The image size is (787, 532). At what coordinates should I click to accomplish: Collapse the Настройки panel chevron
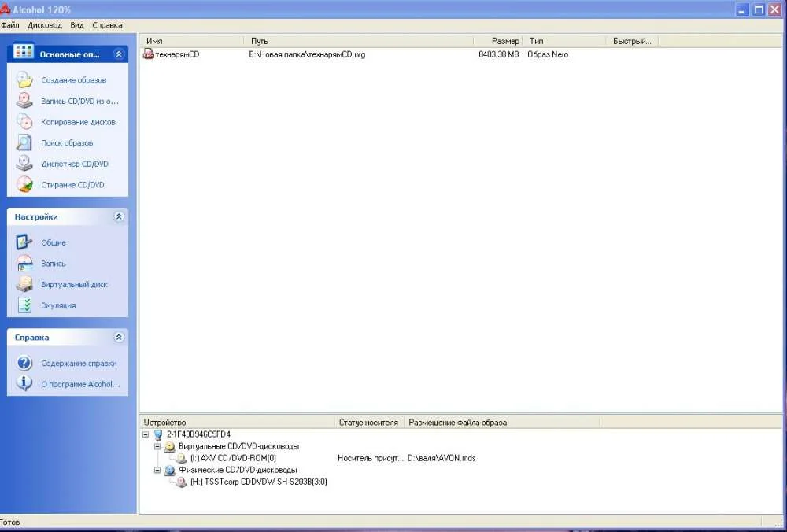(x=119, y=217)
